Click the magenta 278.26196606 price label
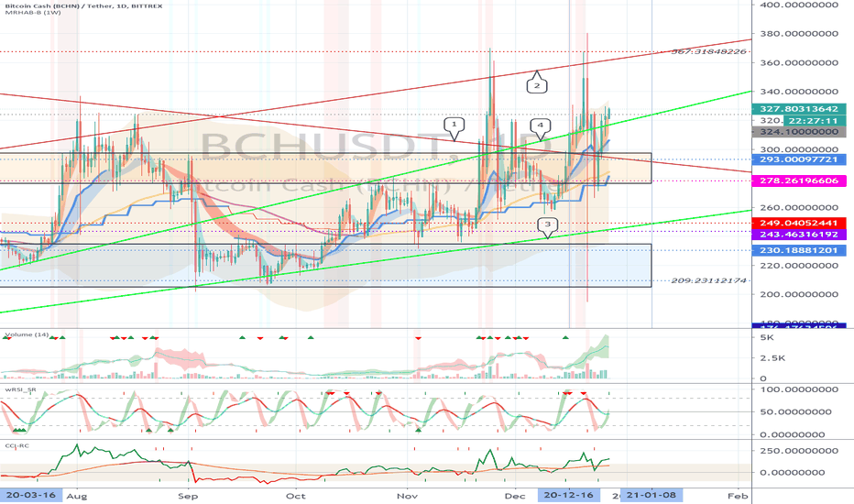854x504 pixels. [798, 181]
